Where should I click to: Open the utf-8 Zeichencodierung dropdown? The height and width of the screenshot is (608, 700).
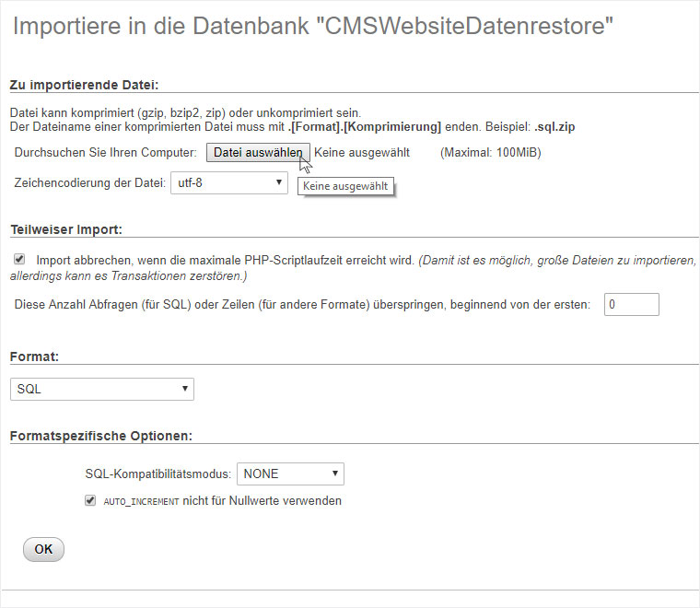click(x=229, y=183)
